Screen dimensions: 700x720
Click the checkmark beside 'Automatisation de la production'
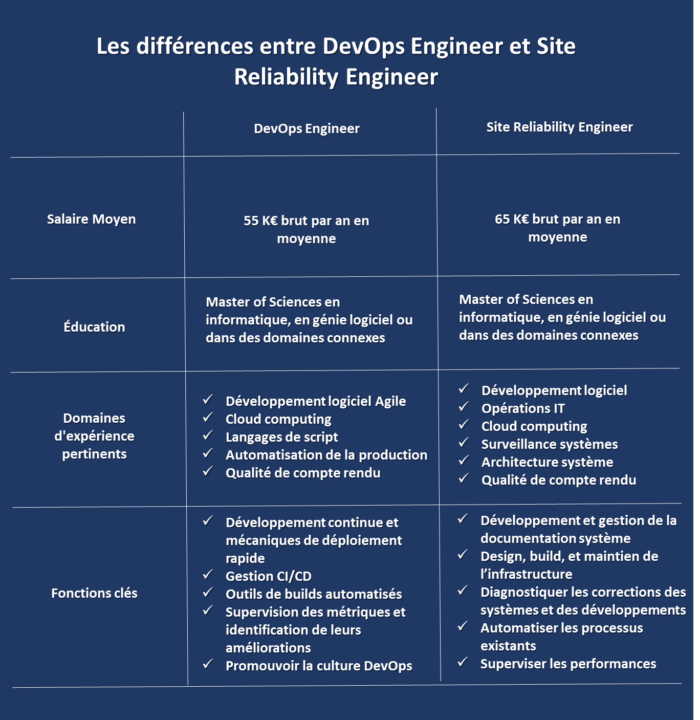[x=208, y=453]
